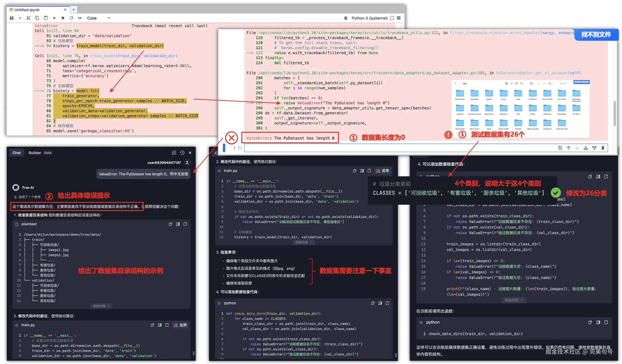The width and height of the screenshot is (622, 364).
Task: Restart kernel and run all cells
Action: tap(80, 18)
